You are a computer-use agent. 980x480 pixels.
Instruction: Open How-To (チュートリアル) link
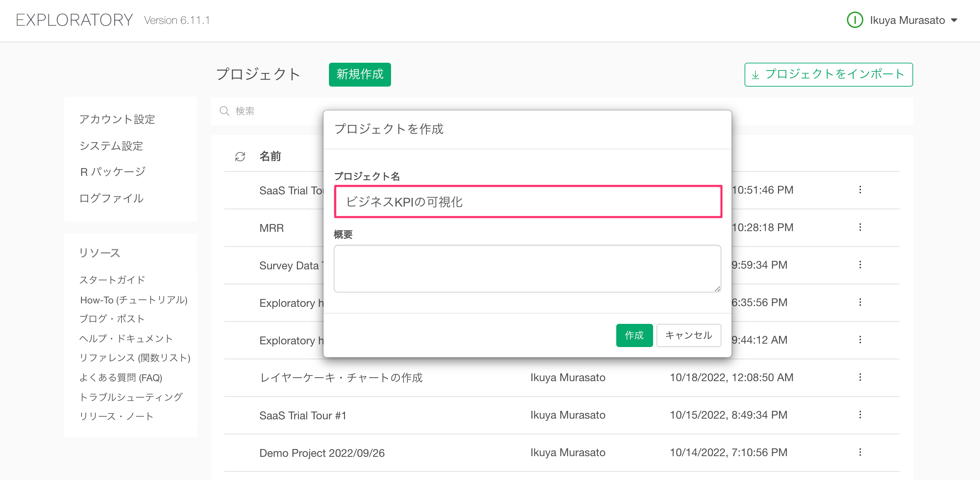[x=133, y=300]
